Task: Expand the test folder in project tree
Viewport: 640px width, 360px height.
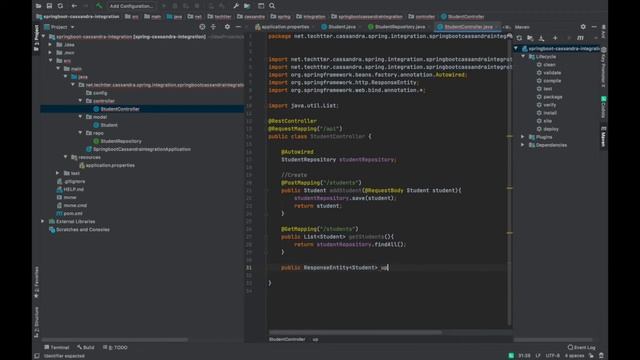Action: coord(58,173)
